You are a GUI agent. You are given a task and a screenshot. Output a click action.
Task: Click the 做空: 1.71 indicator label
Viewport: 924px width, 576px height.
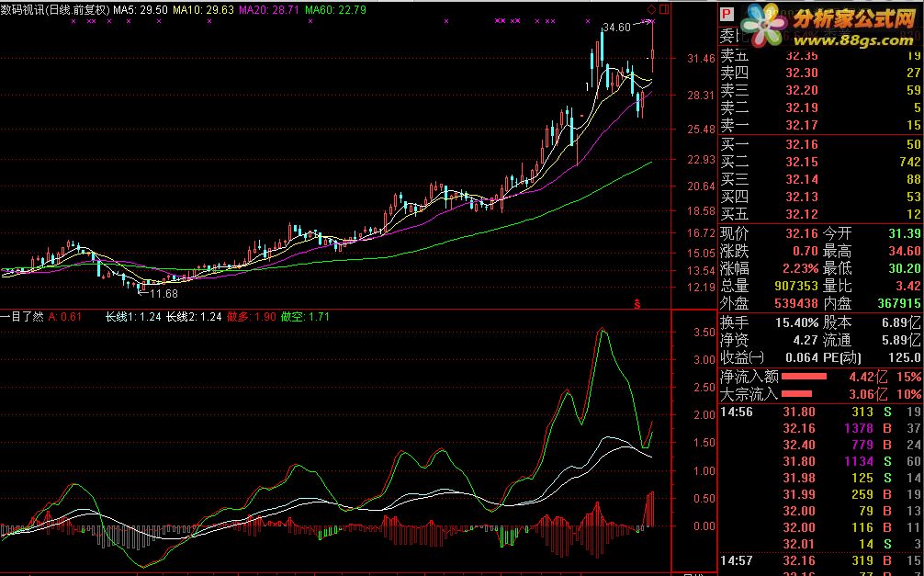coord(305,317)
